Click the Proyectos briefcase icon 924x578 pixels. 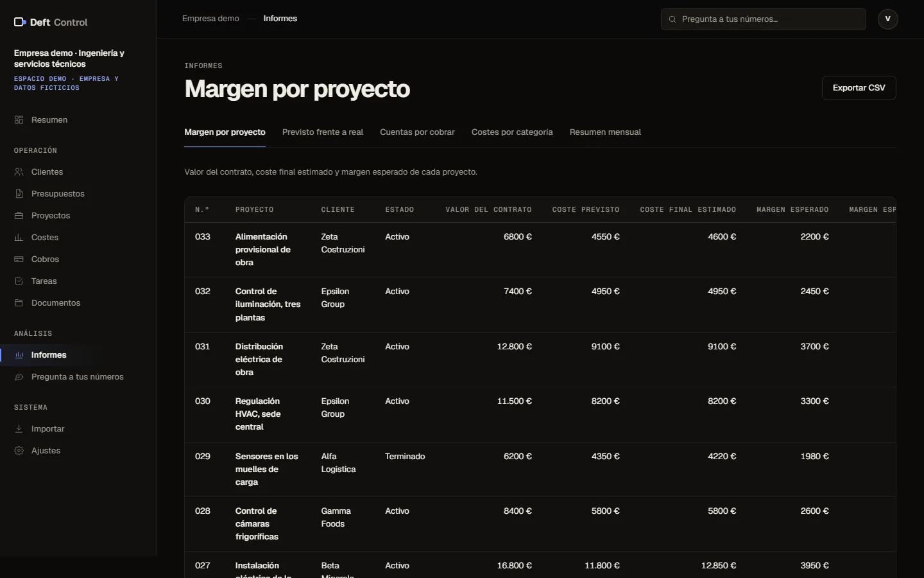point(19,216)
